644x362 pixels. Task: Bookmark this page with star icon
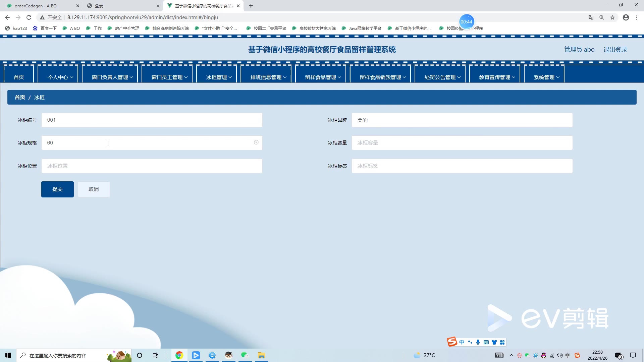pyautogui.click(x=612, y=17)
